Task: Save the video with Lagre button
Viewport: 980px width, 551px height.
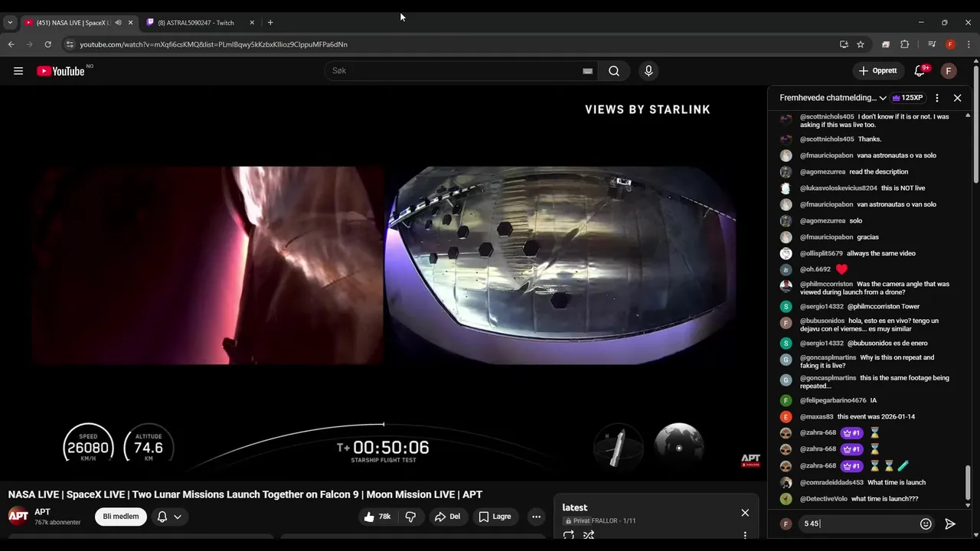Action: click(495, 517)
